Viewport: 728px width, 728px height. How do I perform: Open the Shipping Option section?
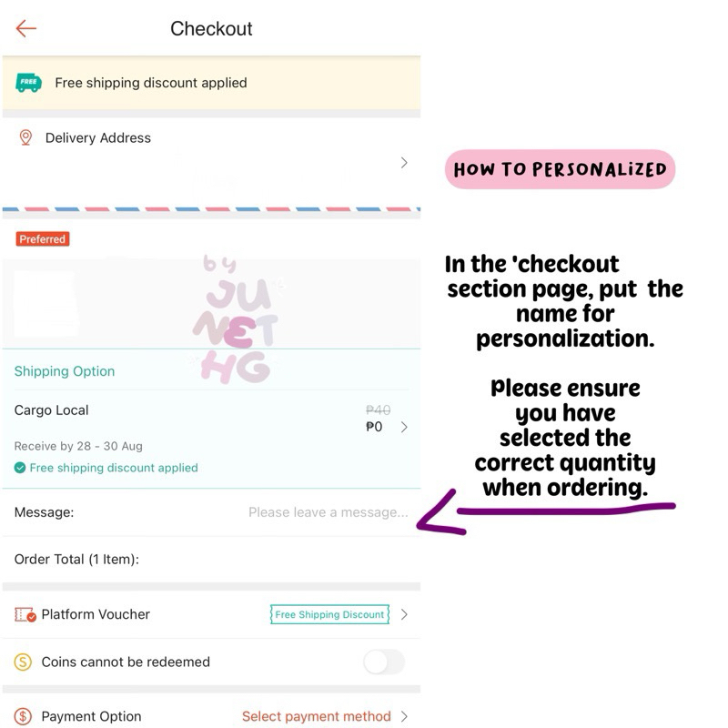tap(65, 371)
